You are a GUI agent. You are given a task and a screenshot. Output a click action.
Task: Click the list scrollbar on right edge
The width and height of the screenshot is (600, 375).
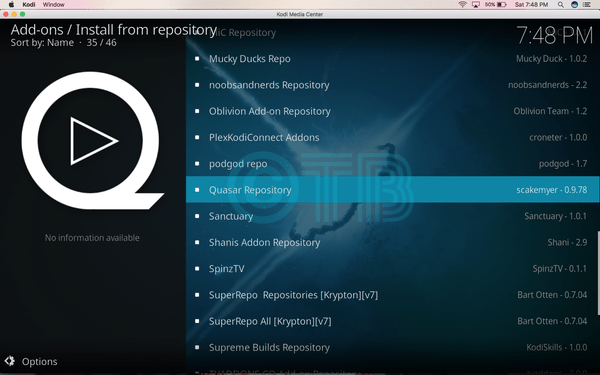click(598, 272)
